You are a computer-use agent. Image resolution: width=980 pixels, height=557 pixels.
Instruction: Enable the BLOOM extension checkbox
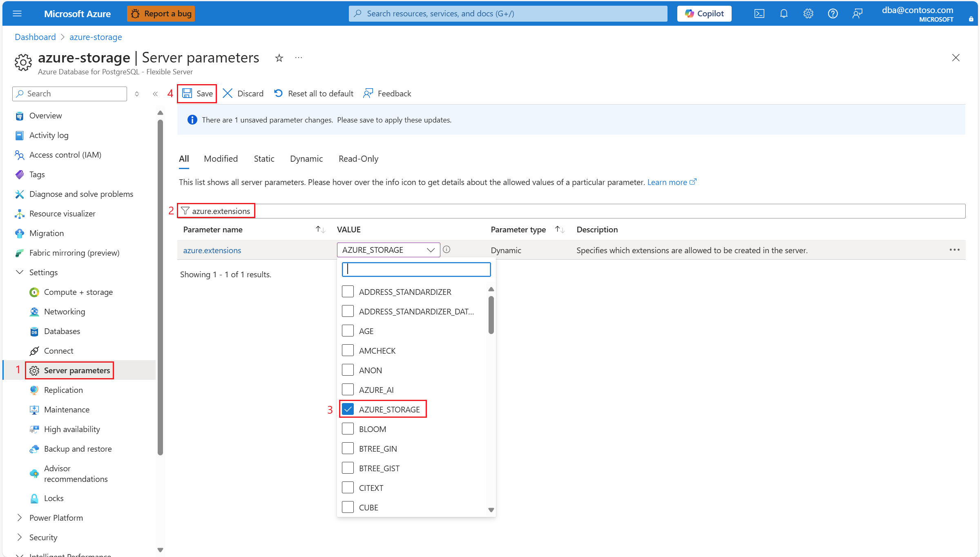[x=348, y=429]
